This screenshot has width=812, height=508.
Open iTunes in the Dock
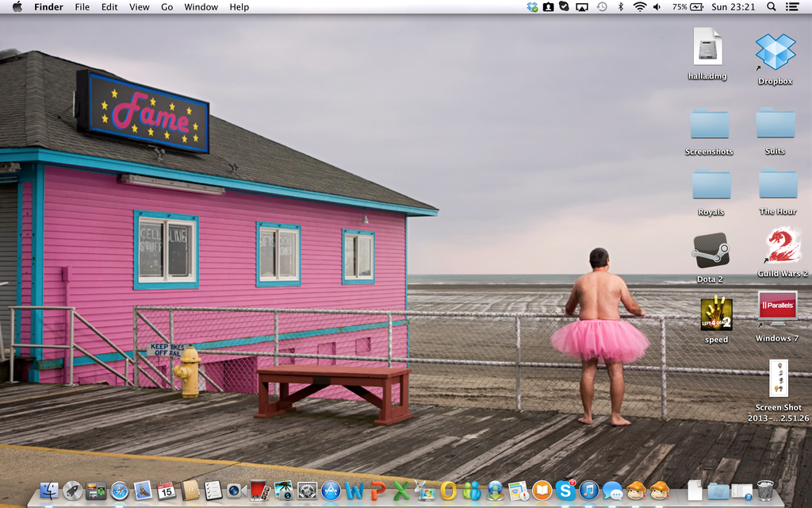588,491
